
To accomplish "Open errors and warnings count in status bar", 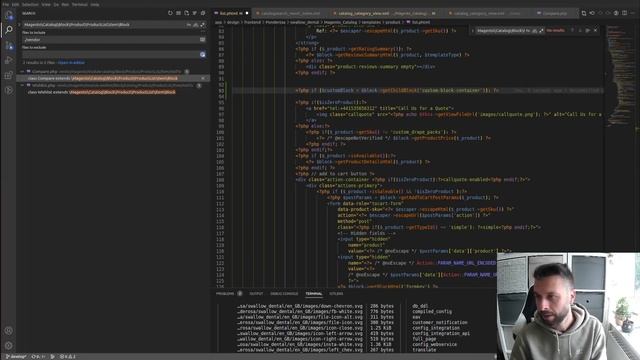I will [68, 357].
